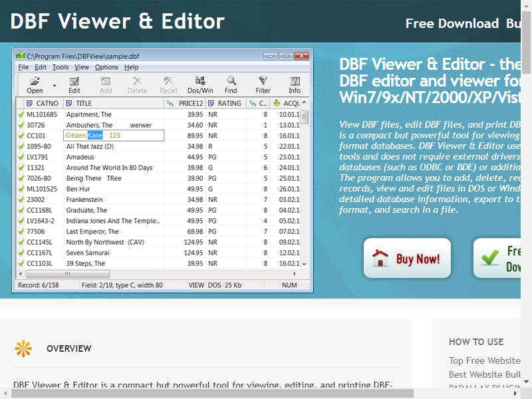The width and height of the screenshot is (532, 399).
Task: Click the orange Overview flower icon
Action: 23,348
